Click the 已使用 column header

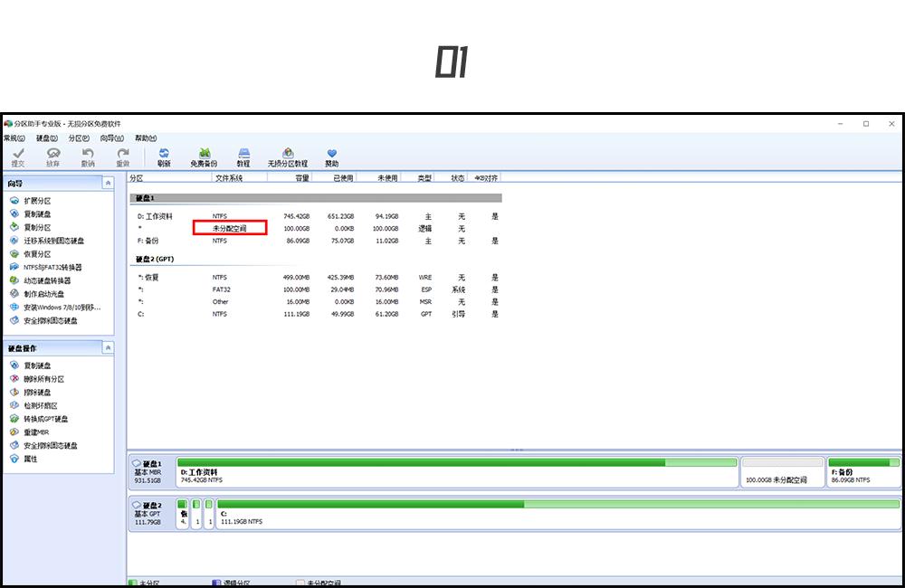(334, 178)
